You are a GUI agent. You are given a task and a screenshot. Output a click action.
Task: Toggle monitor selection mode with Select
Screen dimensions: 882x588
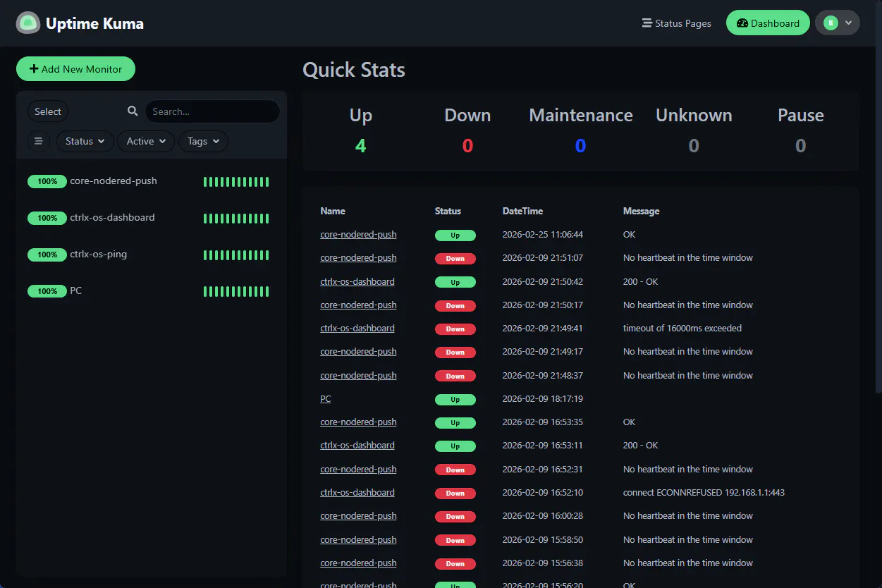point(48,111)
